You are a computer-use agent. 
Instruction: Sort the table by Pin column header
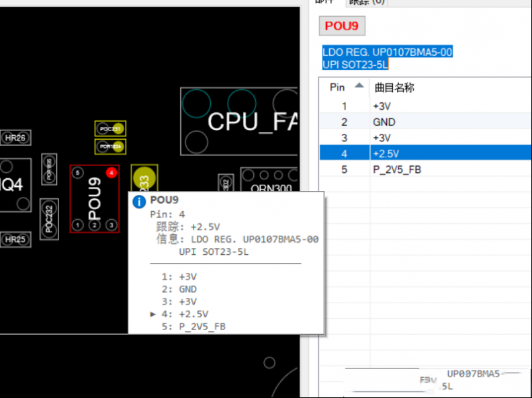[x=344, y=87]
